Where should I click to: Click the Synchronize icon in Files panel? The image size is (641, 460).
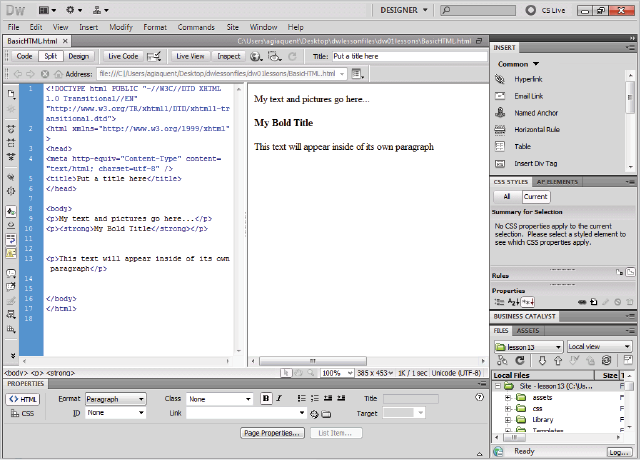(x=606, y=361)
